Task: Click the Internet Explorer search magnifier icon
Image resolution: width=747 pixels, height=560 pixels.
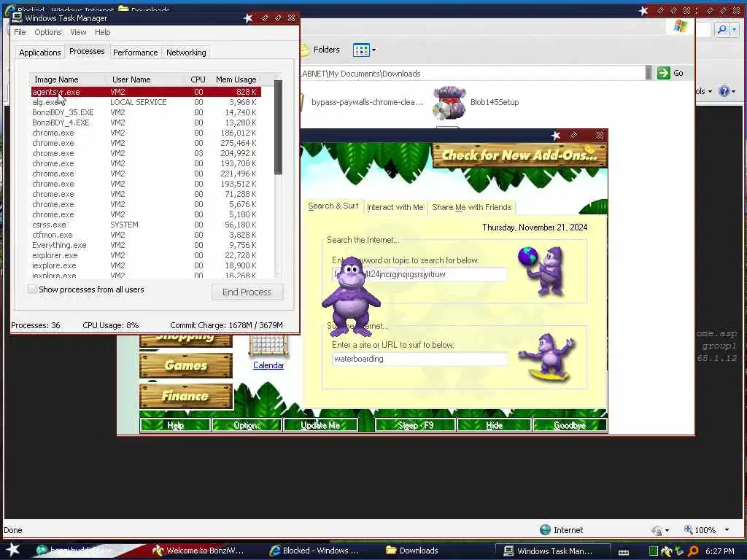Action: pyautogui.click(x=722, y=29)
